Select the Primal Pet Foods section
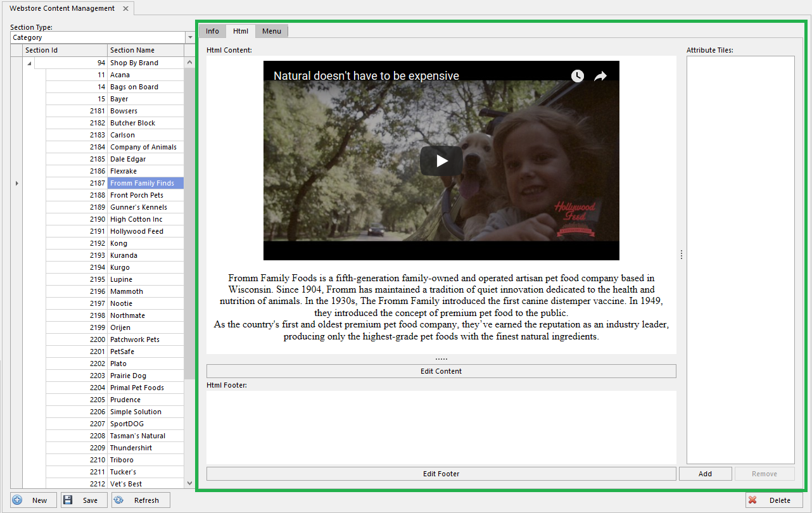Image resolution: width=812 pixels, height=513 pixels. pyautogui.click(x=115, y=388)
